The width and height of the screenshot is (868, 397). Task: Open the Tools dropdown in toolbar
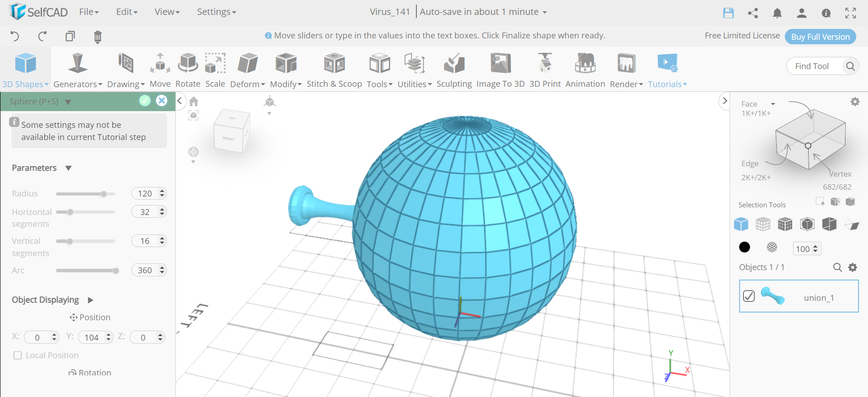coord(379,70)
